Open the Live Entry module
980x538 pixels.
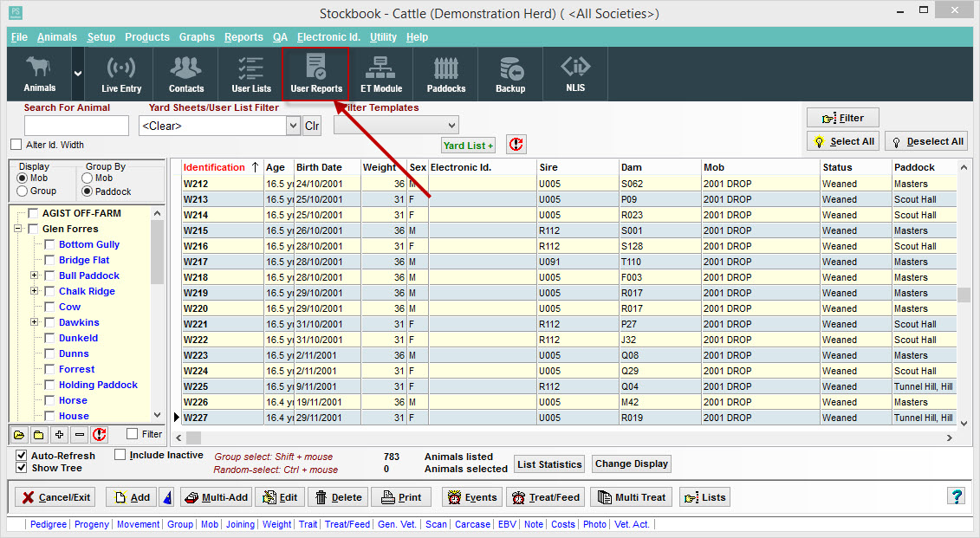[121, 75]
